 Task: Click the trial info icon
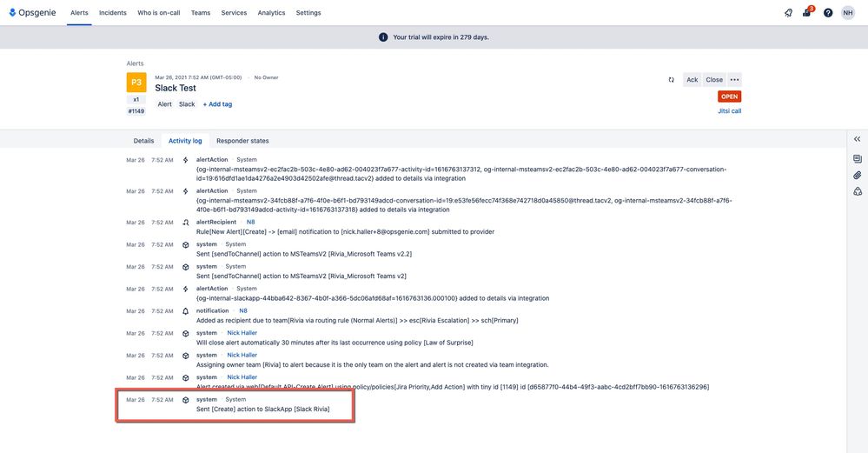tap(383, 37)
